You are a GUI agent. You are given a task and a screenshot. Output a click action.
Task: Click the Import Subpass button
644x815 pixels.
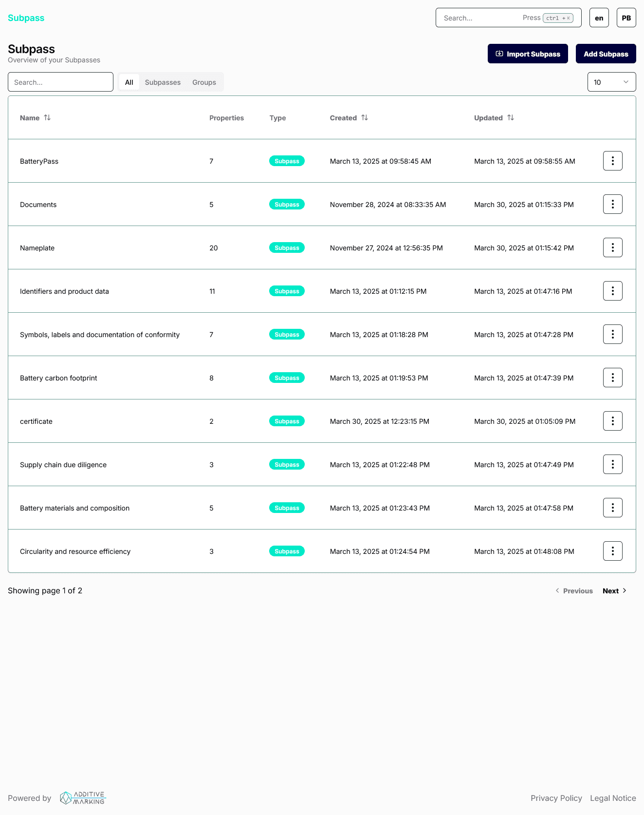(x=528, y=54)
